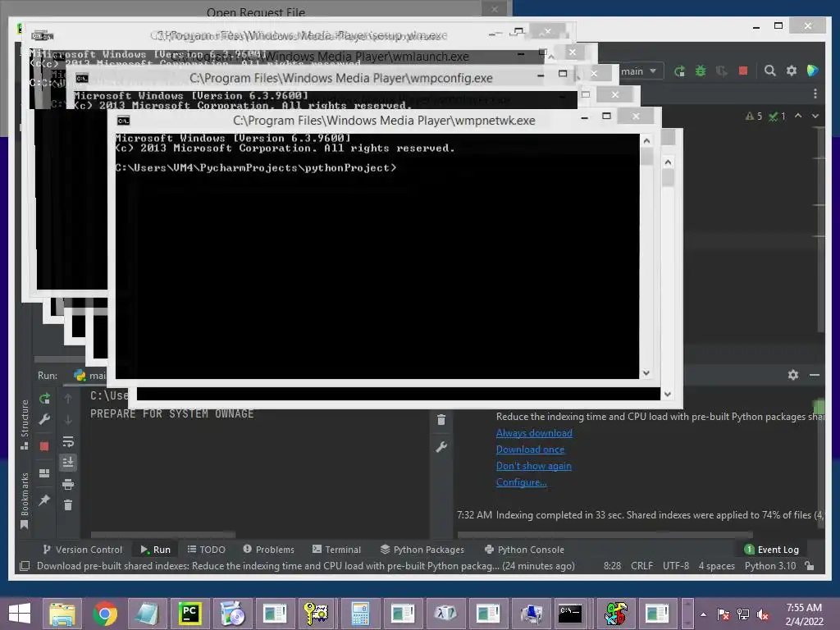840x630 pixels.
Task: Hide the Event Log panel with minus icon
Action: (815, 375)
